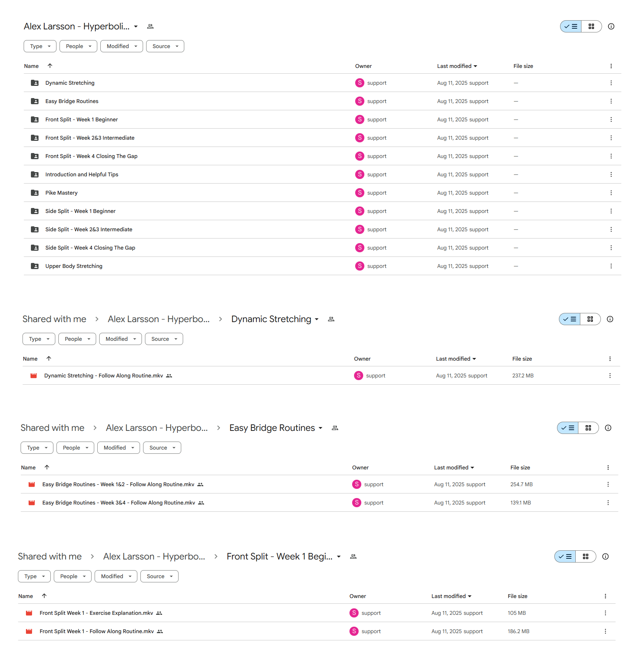Image resolution: width=644 pixels, height=661 pixels.
Task: Click sort arrow next to top Name column
Action: [50, 66]
